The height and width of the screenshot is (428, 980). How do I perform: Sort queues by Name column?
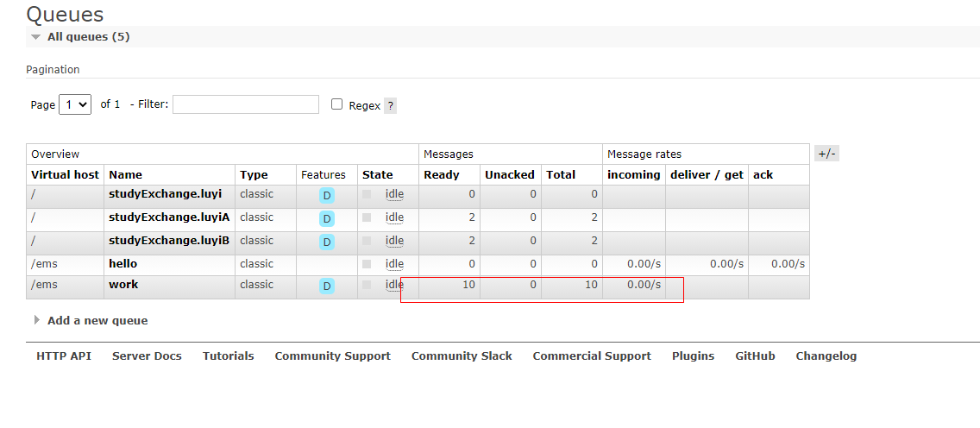[126, 175]
